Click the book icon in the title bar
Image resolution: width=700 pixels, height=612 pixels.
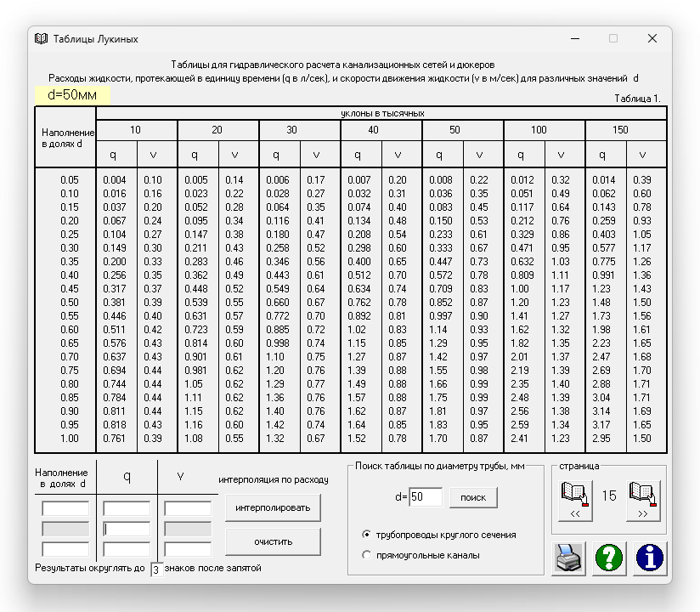tap(41, 39)
